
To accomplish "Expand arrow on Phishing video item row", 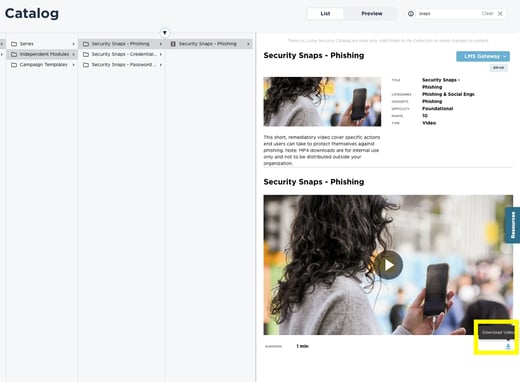I will (x=248, y=44).
